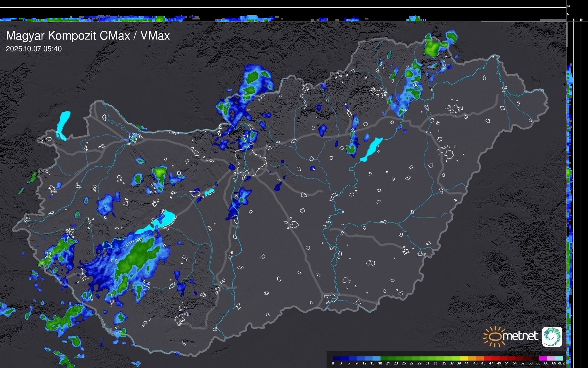Click the teal spiral app icon
This screenshot has height=368, width=588.
pos(552,336)
